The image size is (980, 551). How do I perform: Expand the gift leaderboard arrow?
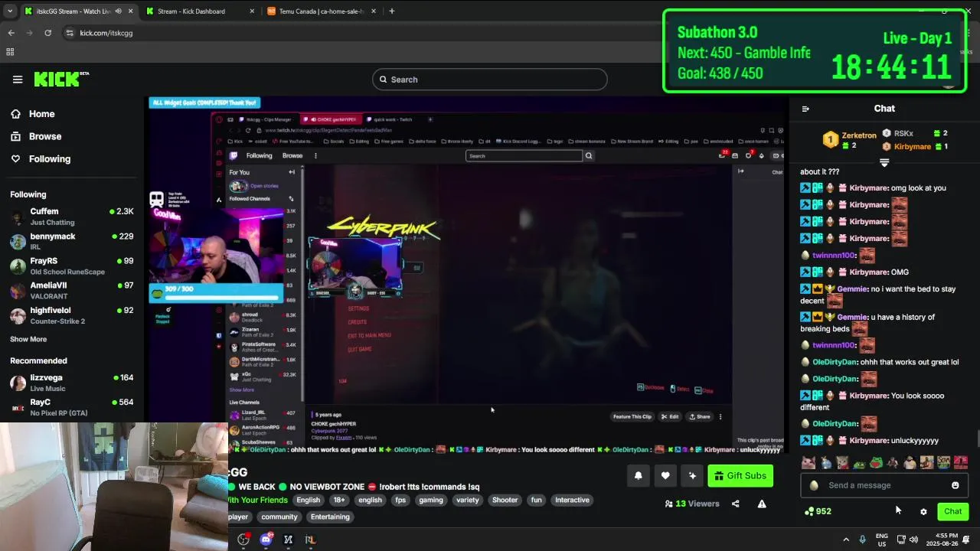(884, 163)
